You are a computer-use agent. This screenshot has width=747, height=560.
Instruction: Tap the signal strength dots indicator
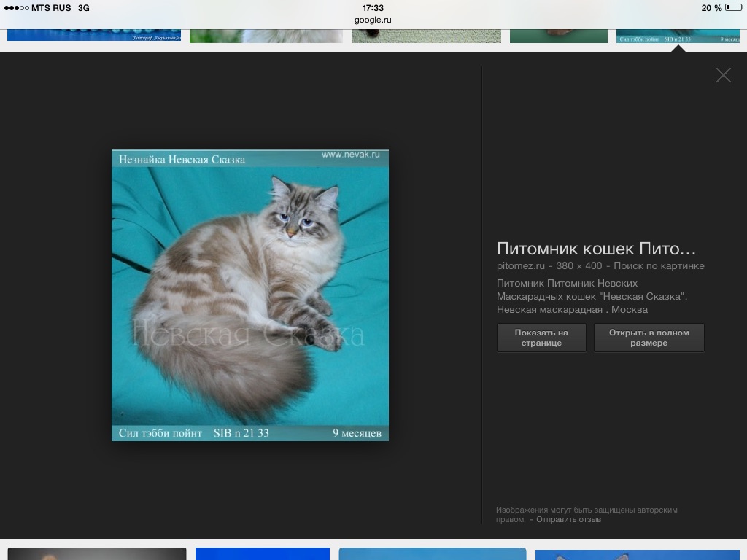click(x=16, y=8)
